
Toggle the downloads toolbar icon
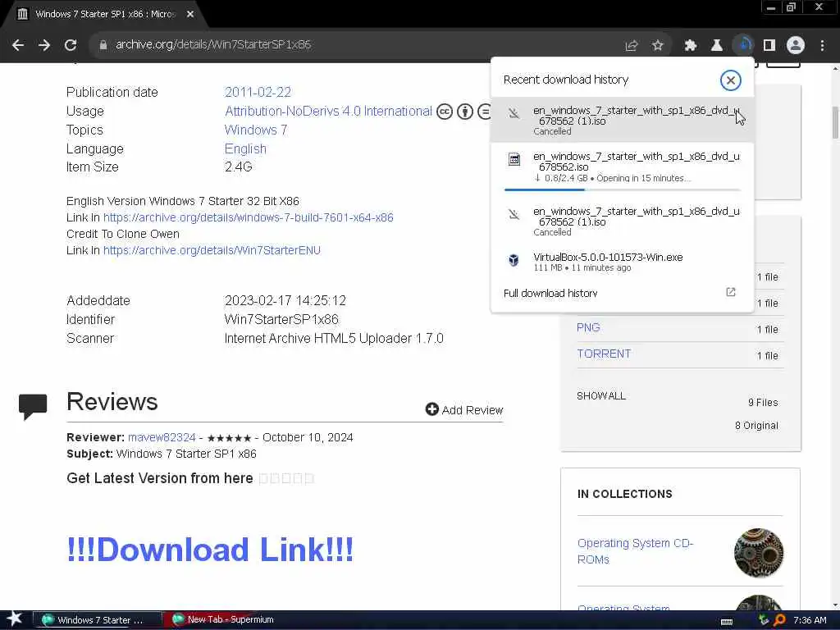click(743, 46)
